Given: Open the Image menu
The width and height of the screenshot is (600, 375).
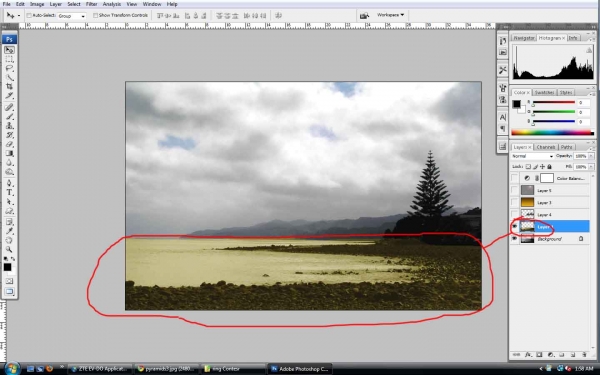Looking at the screenshot, I should pos(37,4).
